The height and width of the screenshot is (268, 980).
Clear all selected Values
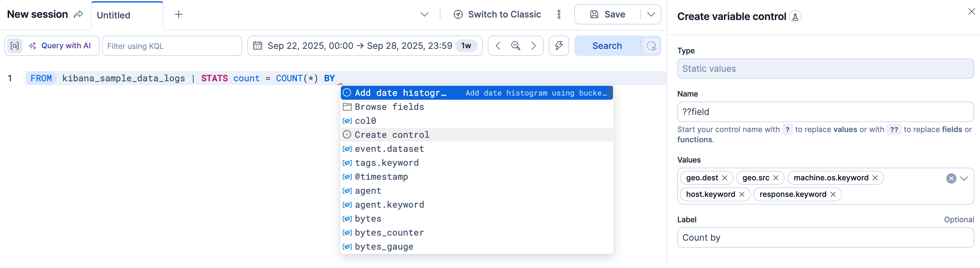pos(951,178)
